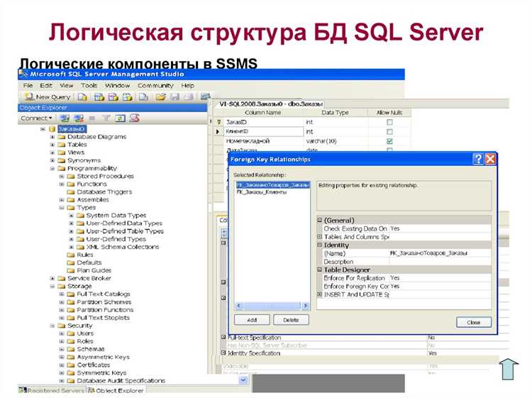
Task: Click the Database Triggers folder icon
Action: pyautogui.click(x=71, y=192)
